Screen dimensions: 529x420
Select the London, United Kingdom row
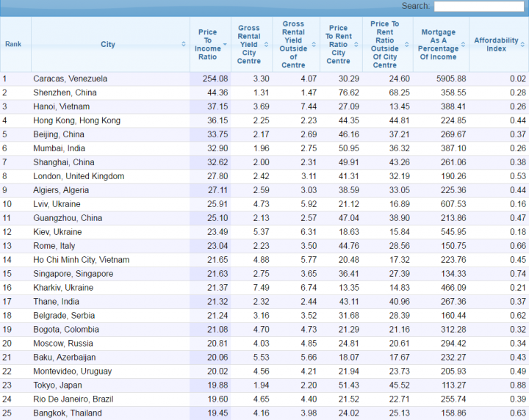[264, 176]
